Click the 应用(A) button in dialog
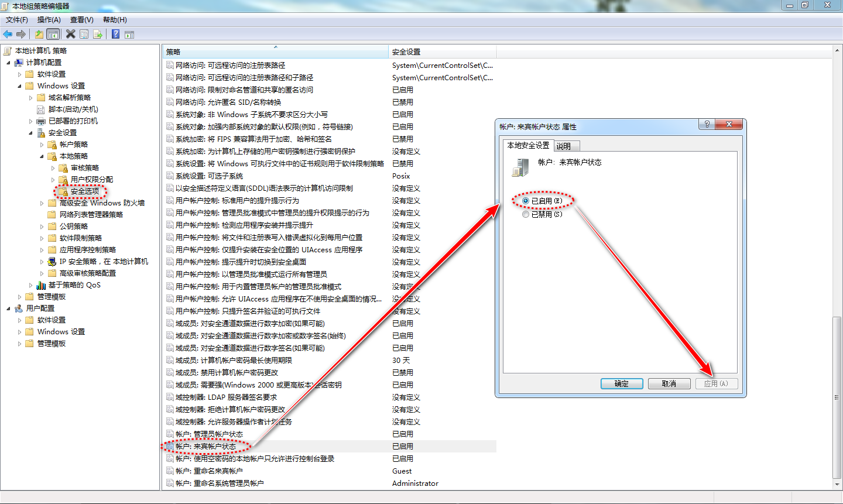The width and height of the screenshot is (843, 504). click(x=717, y=384)
